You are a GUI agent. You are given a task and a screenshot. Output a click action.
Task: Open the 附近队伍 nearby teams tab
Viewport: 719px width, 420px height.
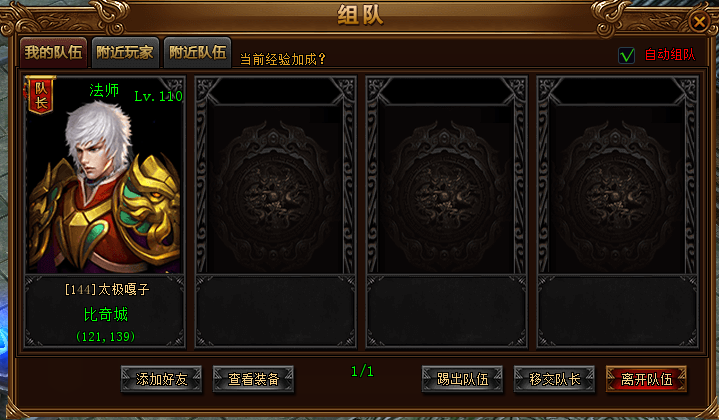(197, 52)
